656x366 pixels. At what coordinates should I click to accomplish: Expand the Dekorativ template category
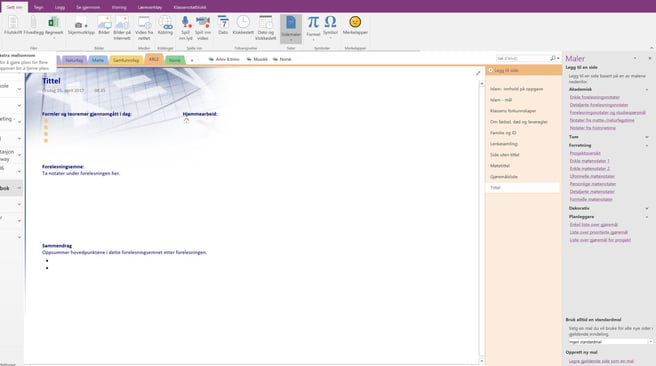tap(646, 208)
